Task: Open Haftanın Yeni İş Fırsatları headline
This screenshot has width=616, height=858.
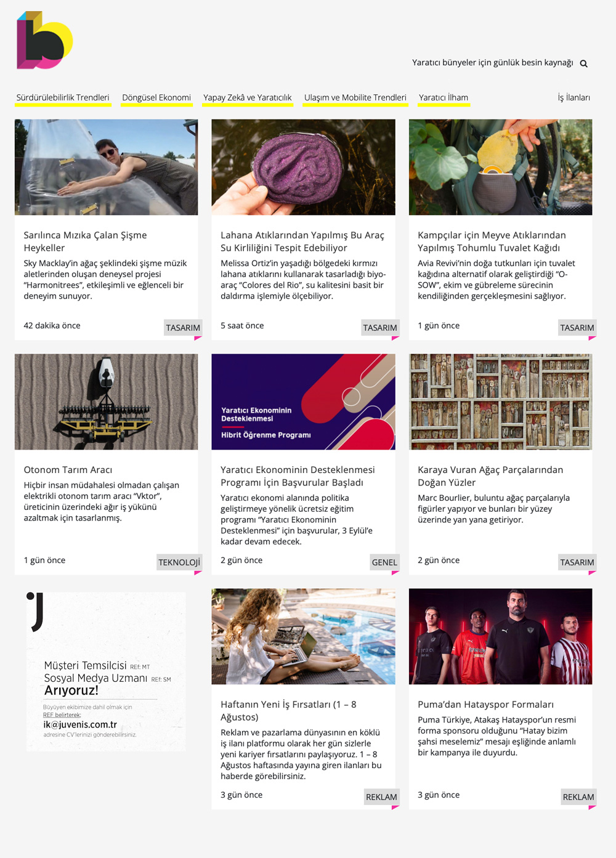Action: 288,710
